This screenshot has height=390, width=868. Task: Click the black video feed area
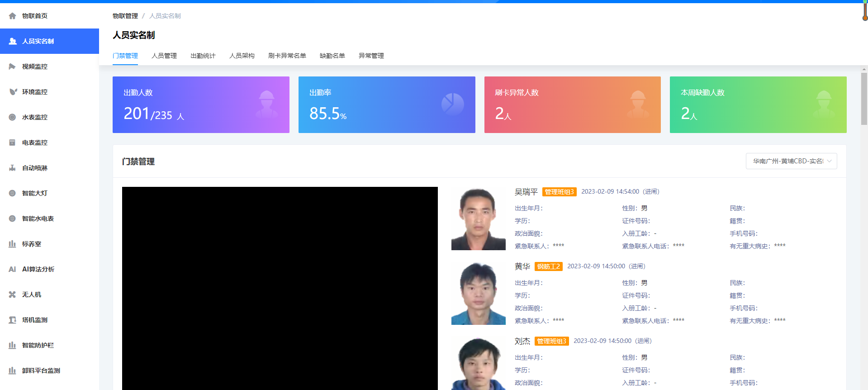[x=280, y=288]
